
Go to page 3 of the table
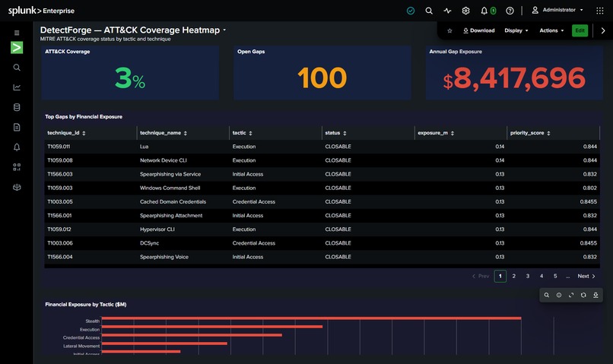click(527, 276)
